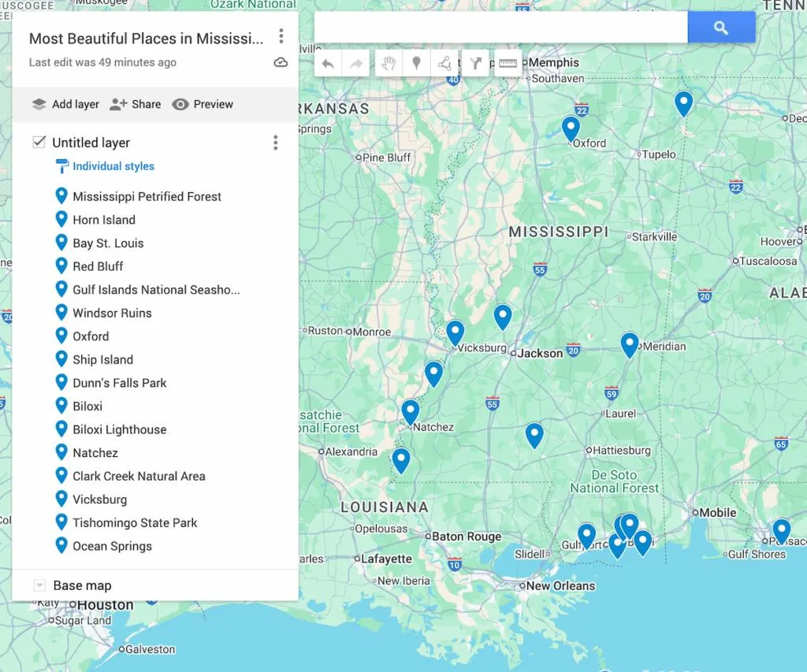Select Oxford in the layer list
807x672 pixels.
pos(91,336)
